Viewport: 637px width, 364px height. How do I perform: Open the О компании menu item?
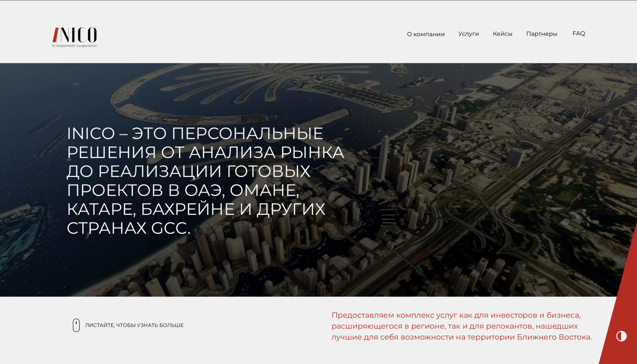tap(425, 34)
